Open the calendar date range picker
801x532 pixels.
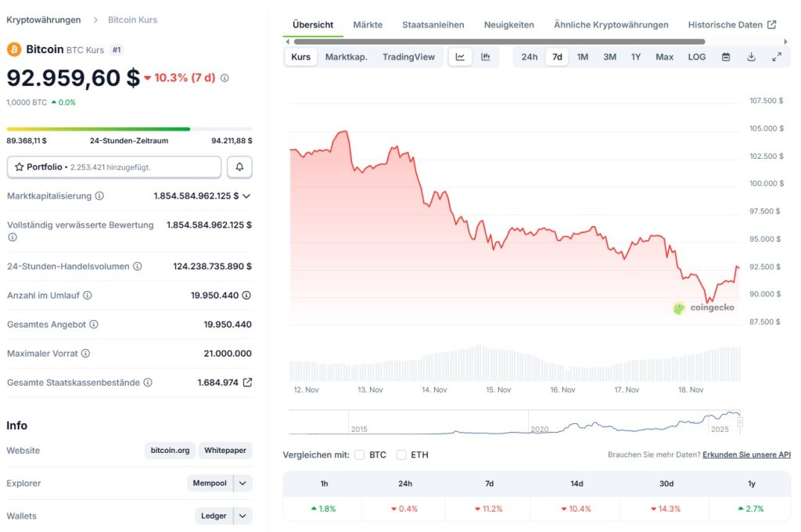click(725, 56)
